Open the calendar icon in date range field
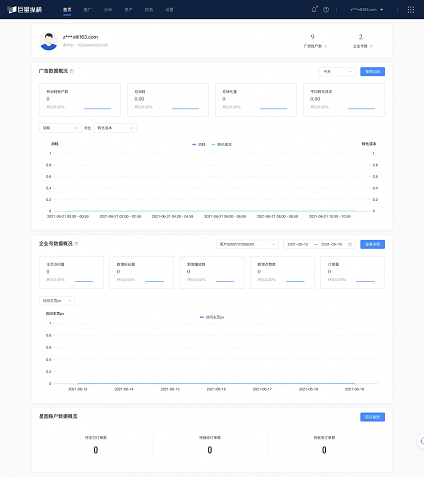 pyautogui.click(x=350, y=244)
